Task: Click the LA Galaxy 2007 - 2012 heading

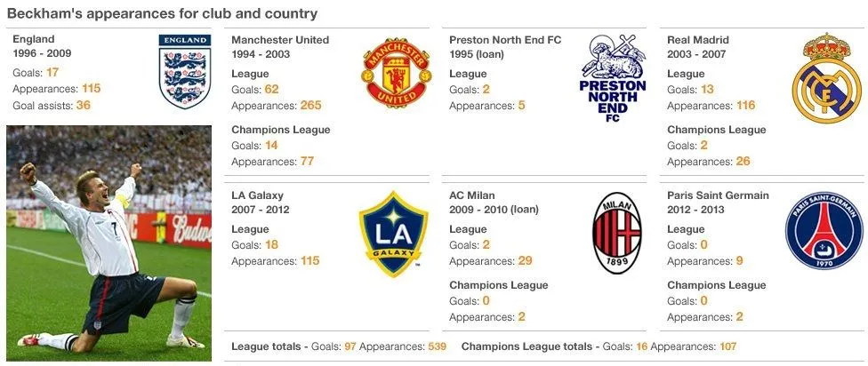Action: pyautogui.click(x=261, y=203)
